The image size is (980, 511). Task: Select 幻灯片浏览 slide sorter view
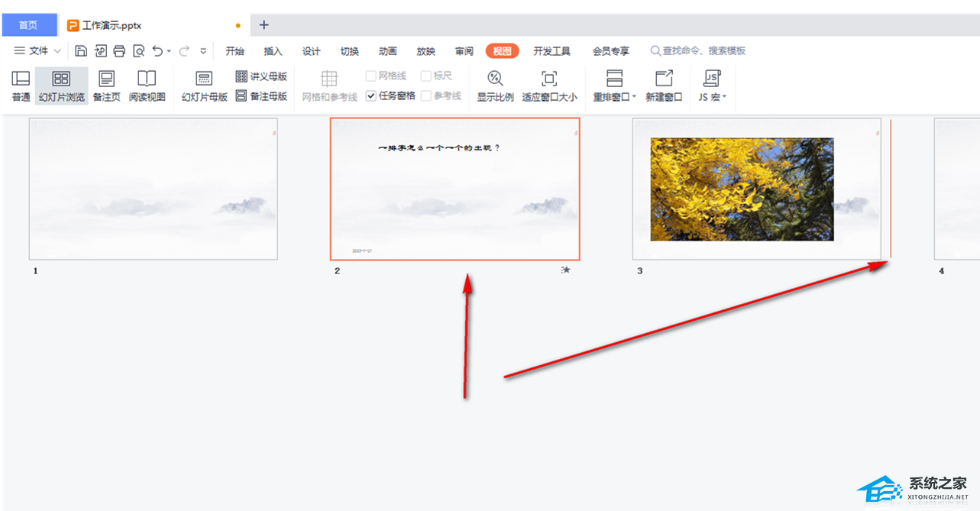tap(62, 86)
